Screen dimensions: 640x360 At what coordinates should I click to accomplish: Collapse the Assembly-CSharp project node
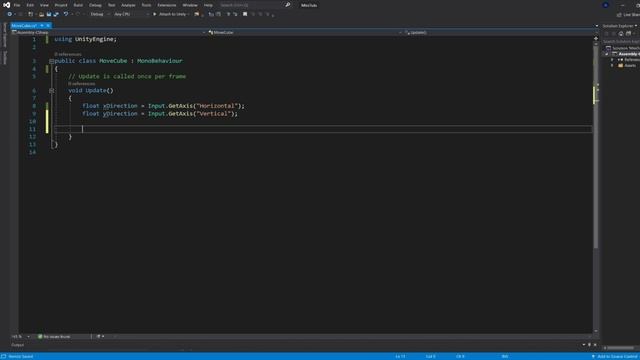607,54
